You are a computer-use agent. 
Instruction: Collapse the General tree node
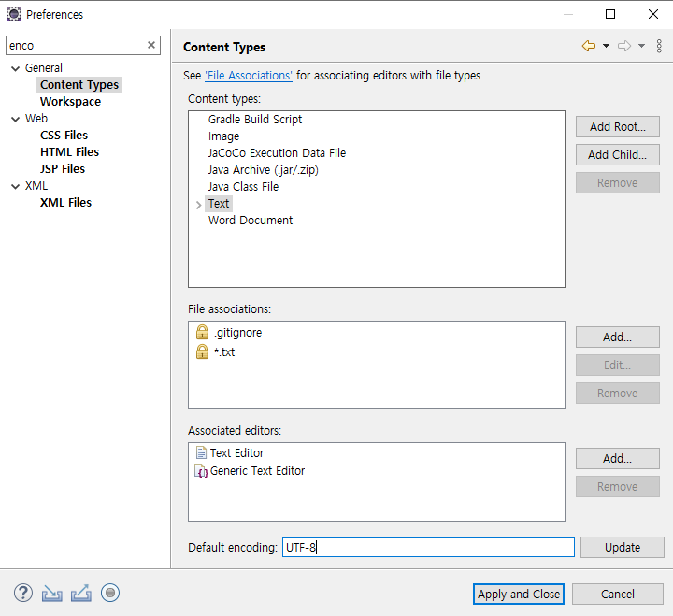(16, 68)
